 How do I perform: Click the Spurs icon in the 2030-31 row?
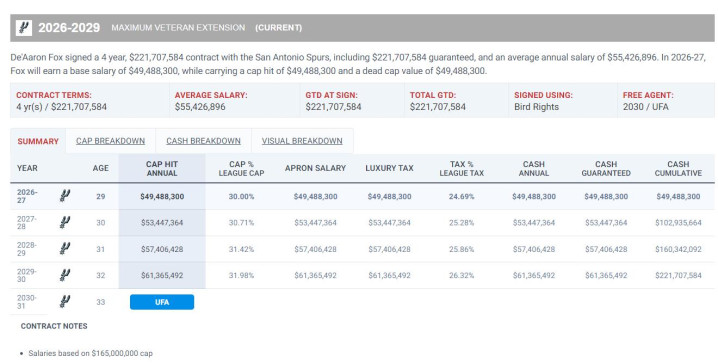(65, 302)
